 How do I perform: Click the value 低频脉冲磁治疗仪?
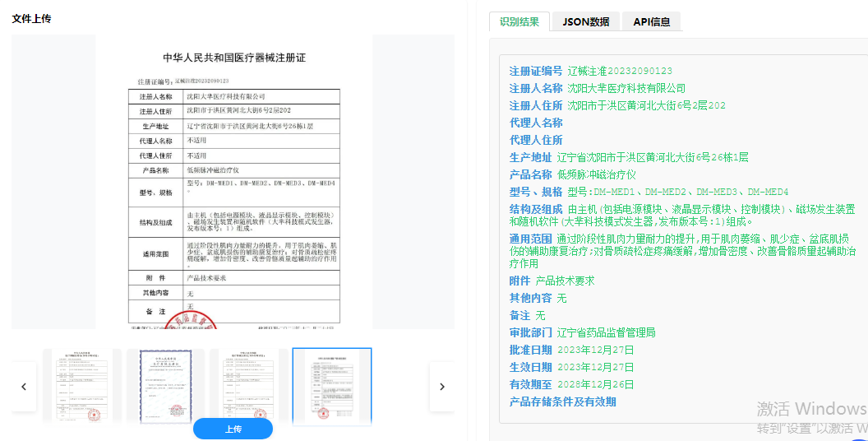point(596,174)
